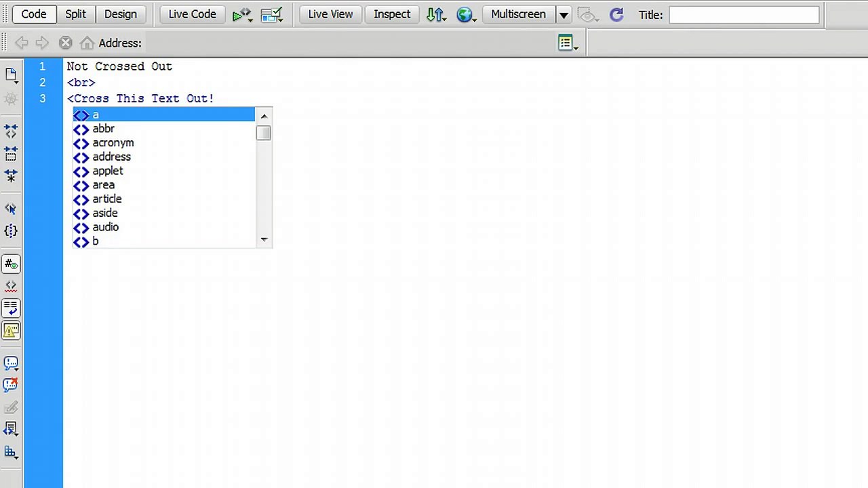Click the '<Cross This Text Out!' line
Image resolution: width=868 pixels, height=488 pixels.
(x=140, y=99)
